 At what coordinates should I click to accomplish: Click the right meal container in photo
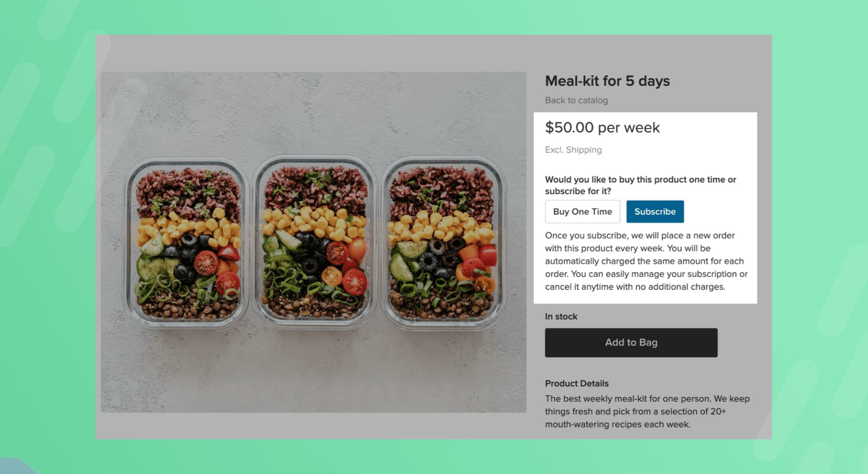[444, 243]
